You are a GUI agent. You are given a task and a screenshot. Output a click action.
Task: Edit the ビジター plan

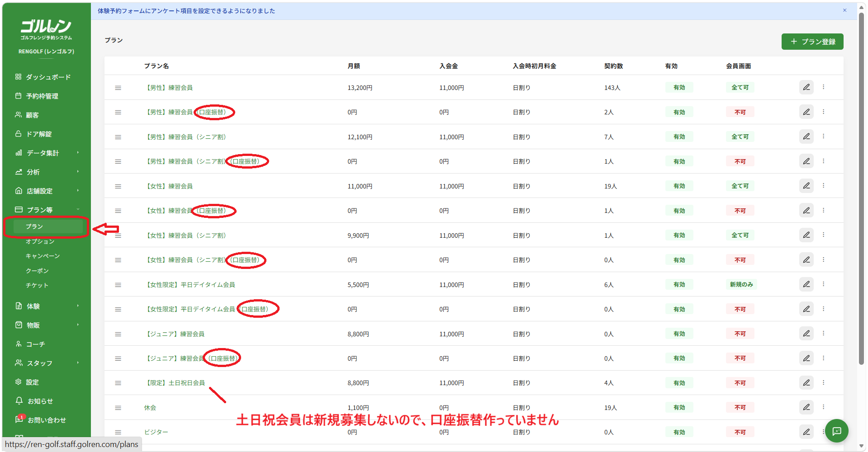(x=806, y=432)
